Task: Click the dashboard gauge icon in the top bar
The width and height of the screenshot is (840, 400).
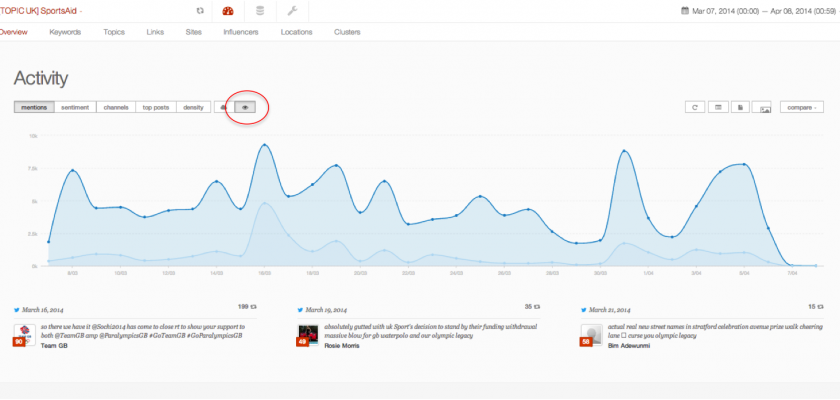Action: pos(228,11)
